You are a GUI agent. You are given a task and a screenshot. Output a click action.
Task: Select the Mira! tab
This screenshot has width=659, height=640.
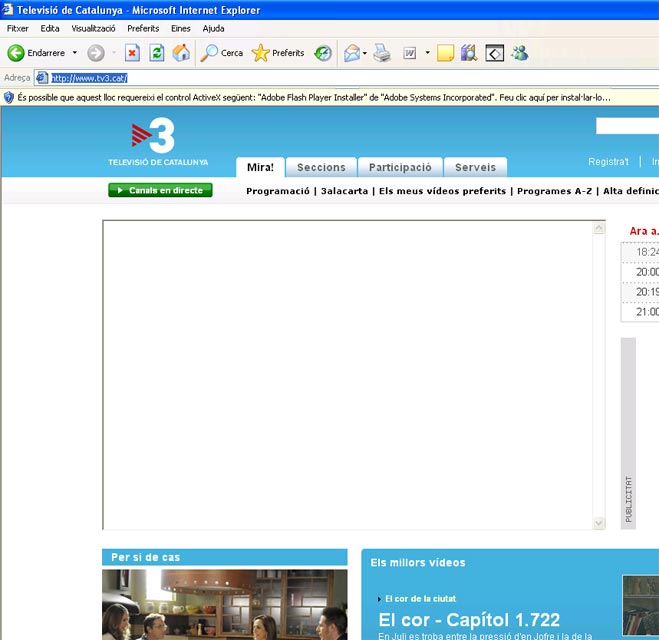point(260,167)
